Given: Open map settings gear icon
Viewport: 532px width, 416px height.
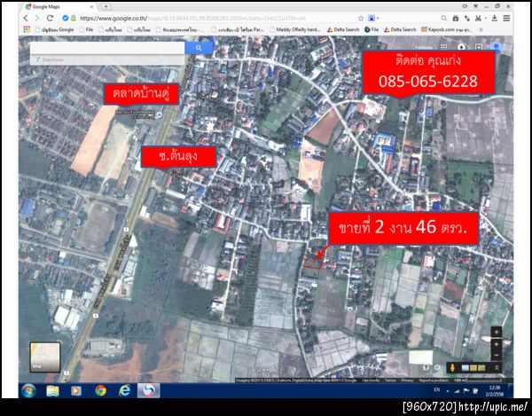Looking at the screenshot, I should (x=437, y=367).
